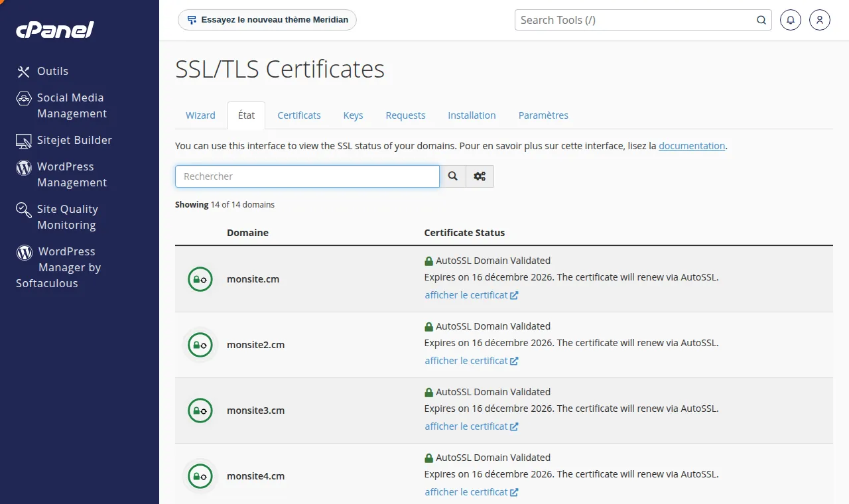Click the SSL status icon for monsite4.cm

200,476
